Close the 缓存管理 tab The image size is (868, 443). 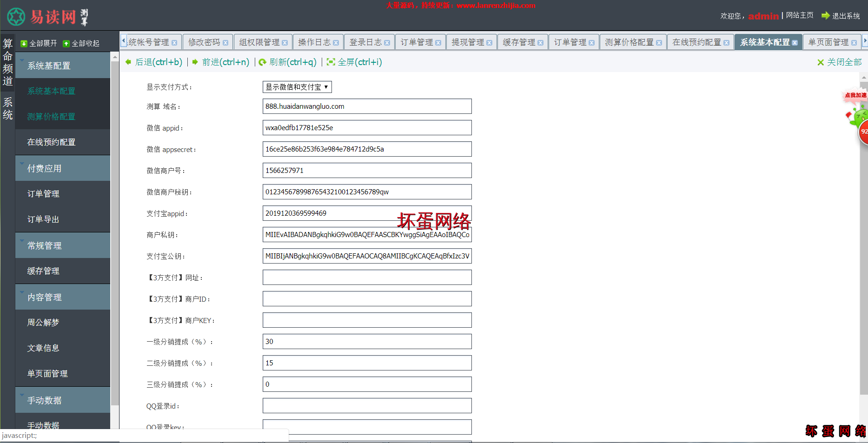click(x=541, y=43)
